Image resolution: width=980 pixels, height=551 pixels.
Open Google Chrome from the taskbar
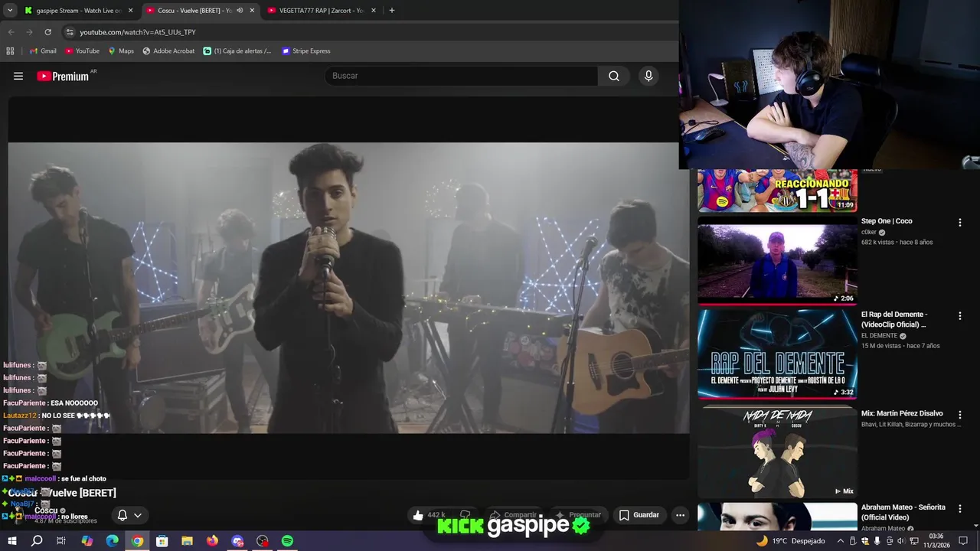click(137, 541)
